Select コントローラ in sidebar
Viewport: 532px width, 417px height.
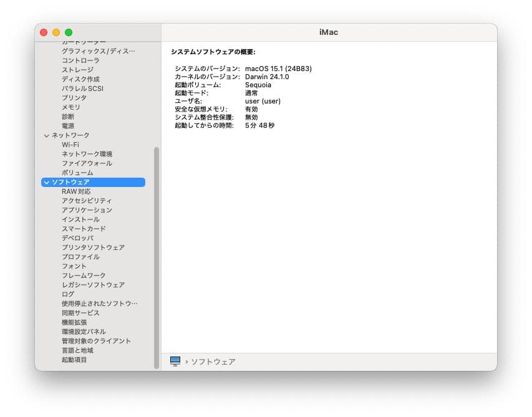coord(80,60)
